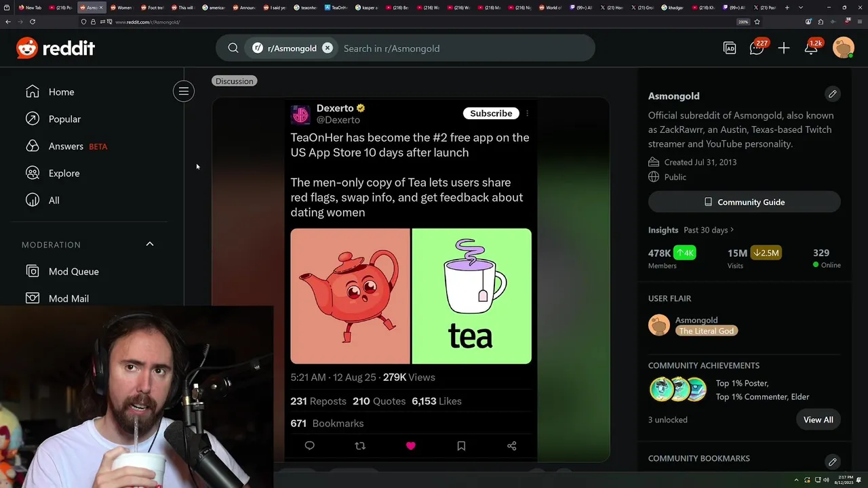Toggle the tweet's pink like heart

pyautogui.click(x=410, y=445)
